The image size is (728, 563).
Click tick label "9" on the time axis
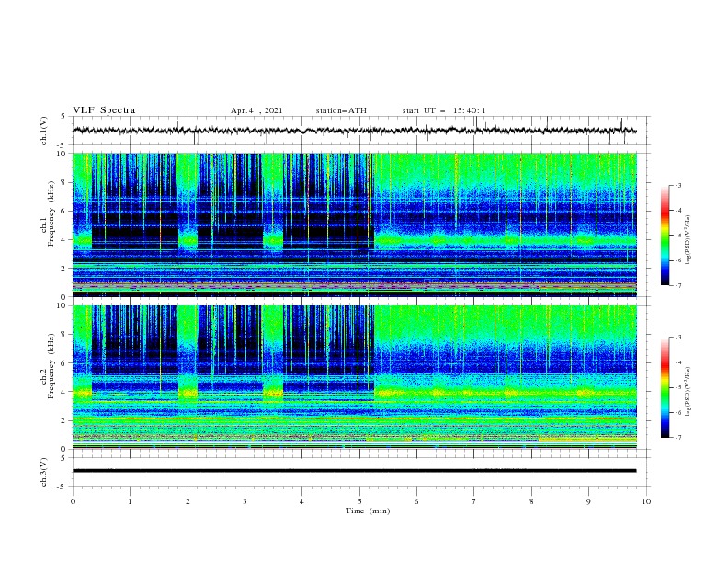click(588, 501)
